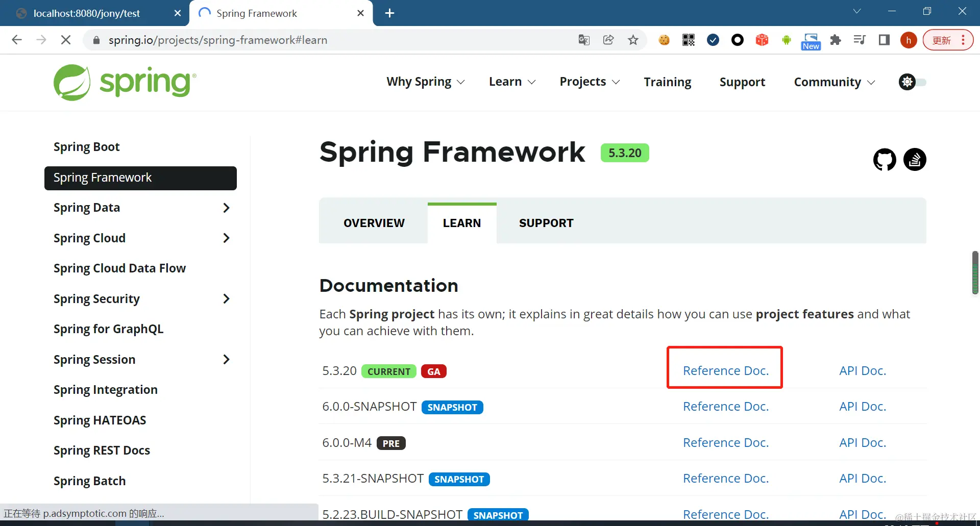Image resolution: width=980 pixels, height=526 pixels.
Task: Open the Training page
Action: point(668,82)
